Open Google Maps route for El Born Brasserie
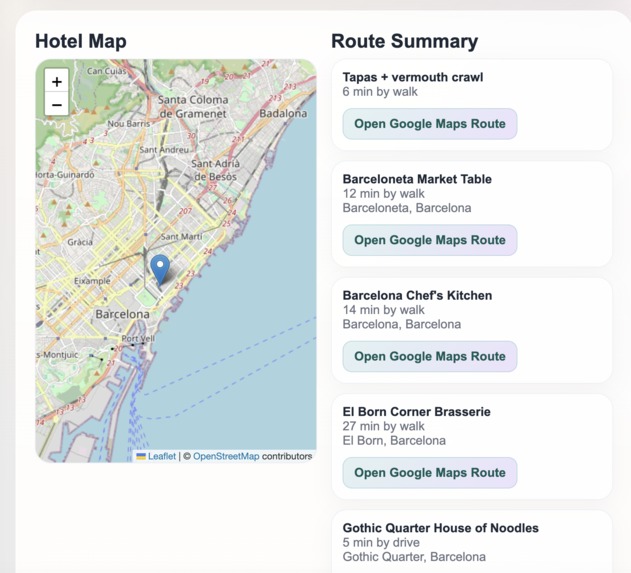The height and width of the screenshot is (573, 631). 430,473
